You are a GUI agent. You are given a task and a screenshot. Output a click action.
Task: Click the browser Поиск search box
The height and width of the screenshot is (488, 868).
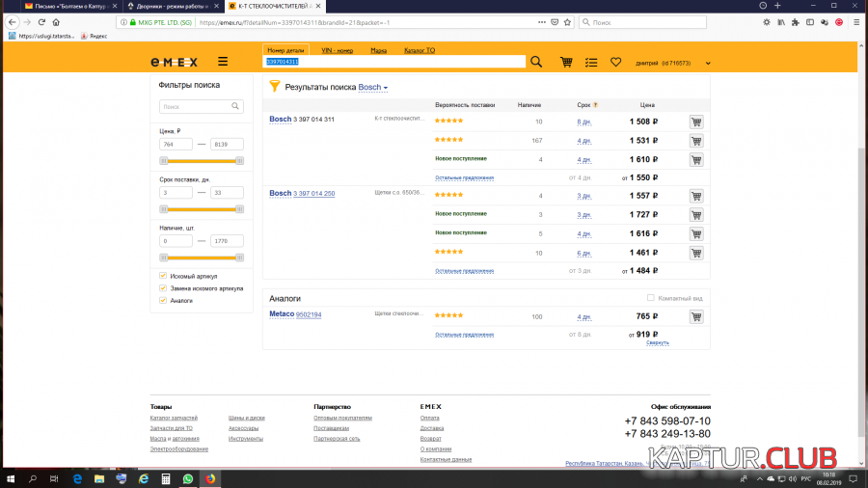642,22
